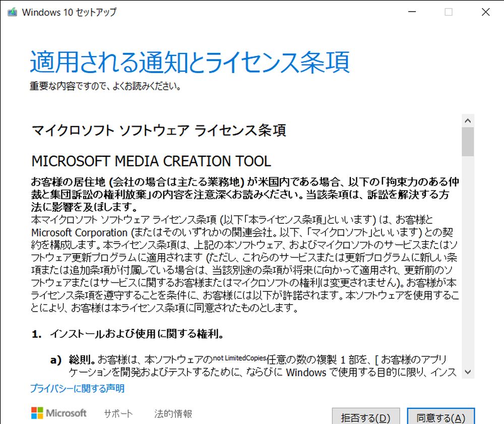Viewport: 504px width, 424px height.
Task: Open the プライバシーに関する声明 link
Action: [x=77, y=389]
